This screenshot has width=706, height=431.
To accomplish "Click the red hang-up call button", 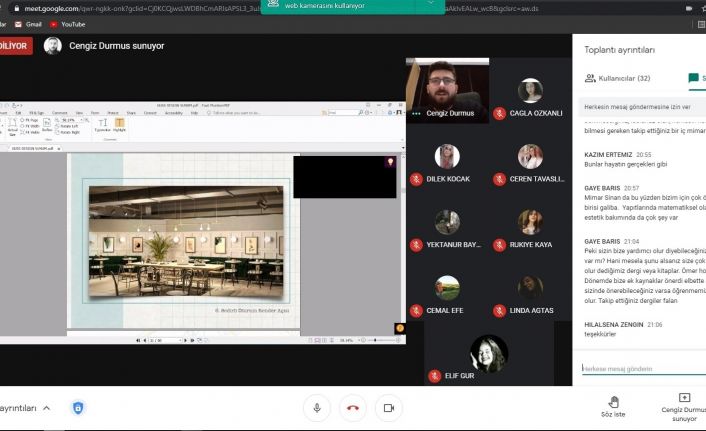I will click(x=352, y=408).
